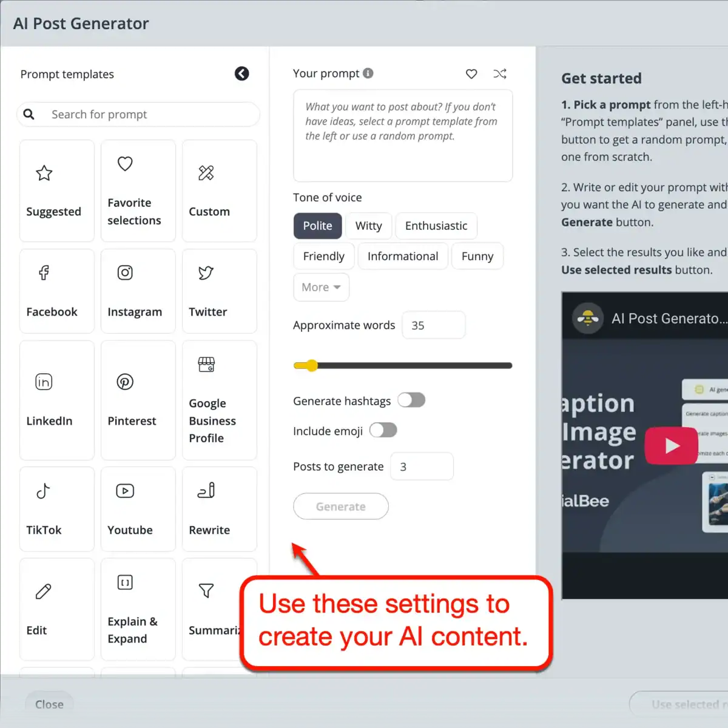The height and width of the screenshot is (728, 728).
Task: Click the favorite heart icon above the prompt
Action: [471, 73]
